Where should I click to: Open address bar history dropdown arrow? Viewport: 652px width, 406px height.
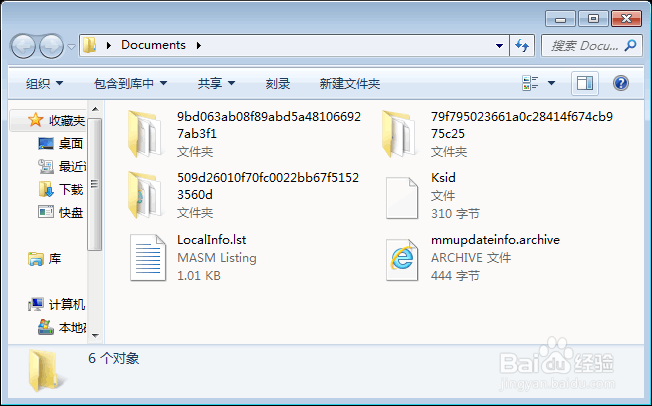(499, 45)
